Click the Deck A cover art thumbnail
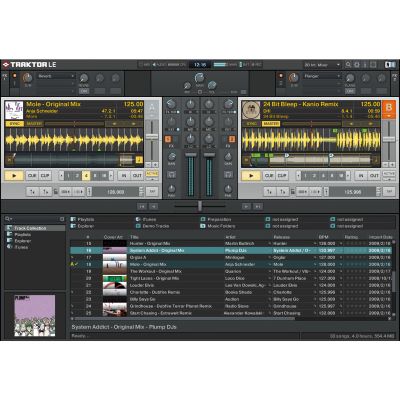400x400 pixels. click(14, 110)
